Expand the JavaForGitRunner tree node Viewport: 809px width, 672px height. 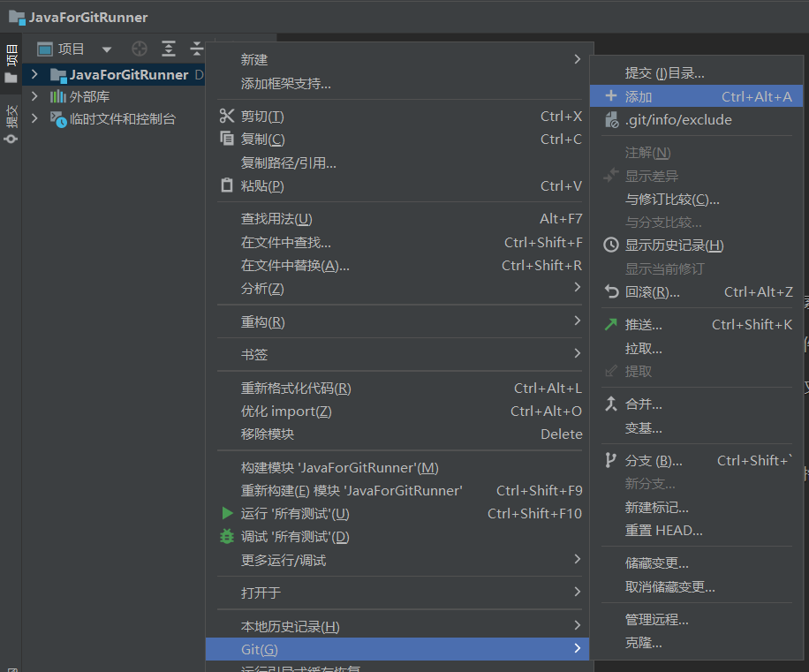(34, 74)
